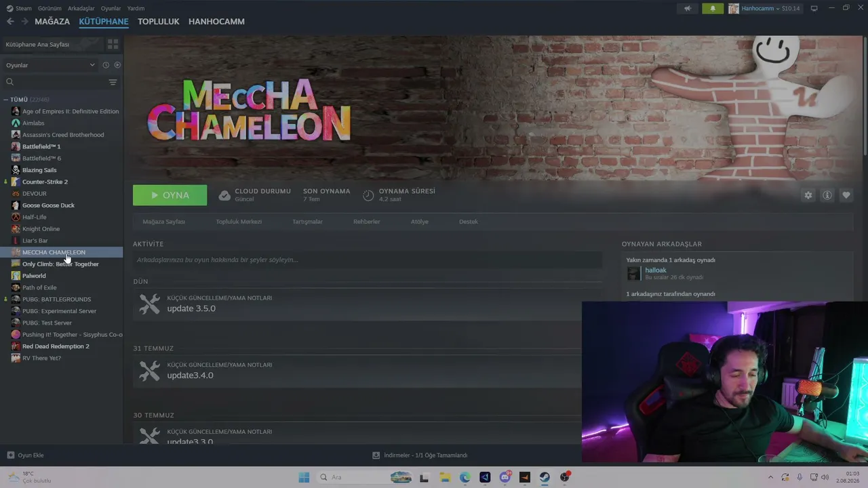The height and width of the screenshot is (488, 868).
Task: Toggle ready-to-play filter icon
Action: pyautogui.click(x=117, y=65)
